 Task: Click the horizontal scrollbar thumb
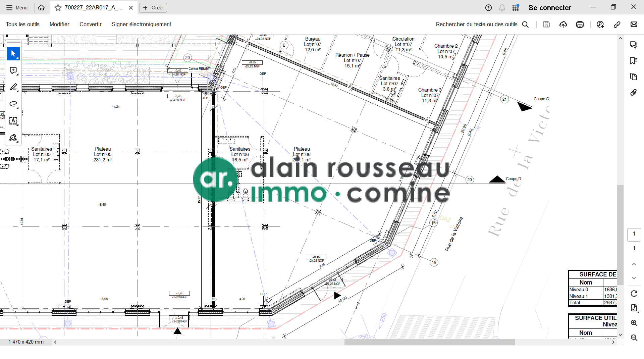[429, 342]
